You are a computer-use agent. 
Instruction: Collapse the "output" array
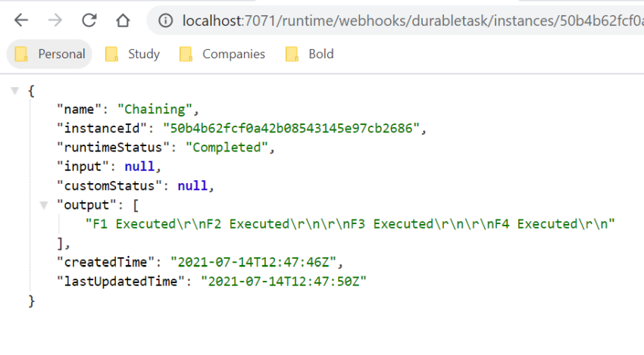point(43,204)
